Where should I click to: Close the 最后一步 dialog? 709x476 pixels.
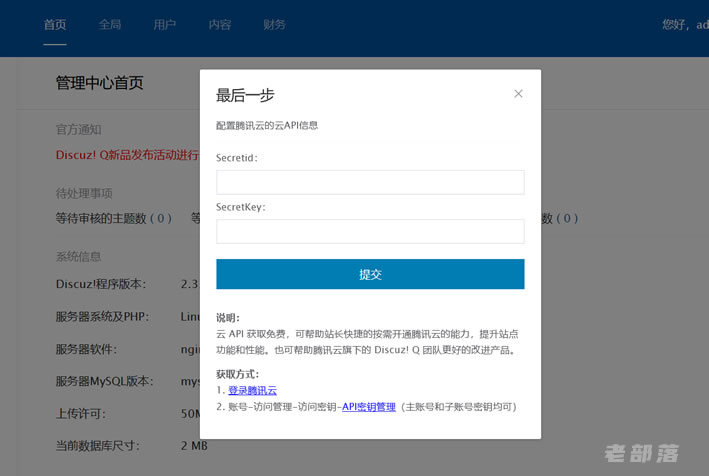point(518,94)
